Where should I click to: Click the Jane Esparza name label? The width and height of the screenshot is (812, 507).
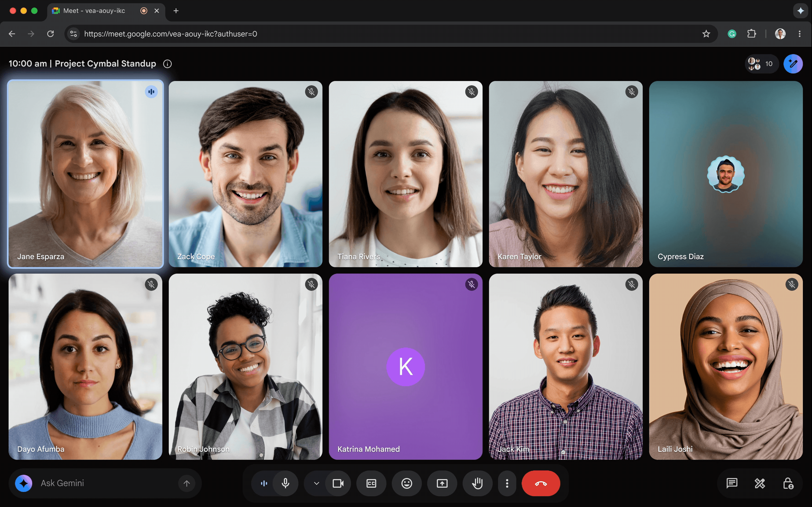coord(41,256)
